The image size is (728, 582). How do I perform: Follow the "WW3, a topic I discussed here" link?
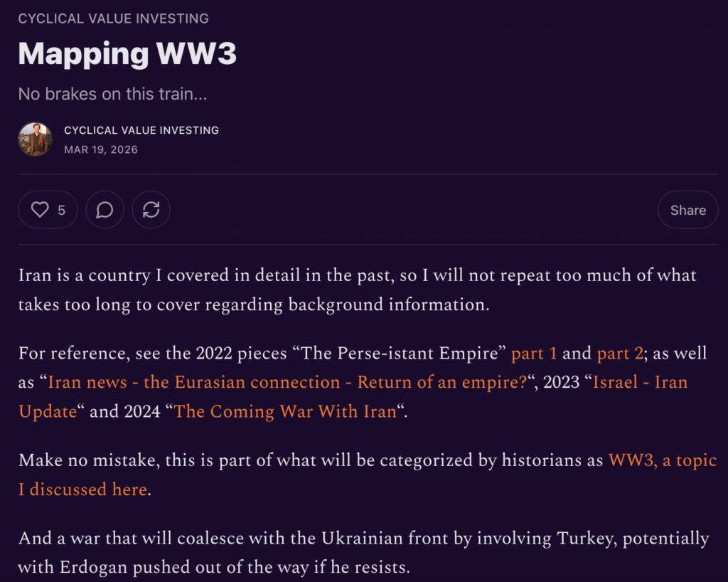pyautogui.click(x=662, y=460)
